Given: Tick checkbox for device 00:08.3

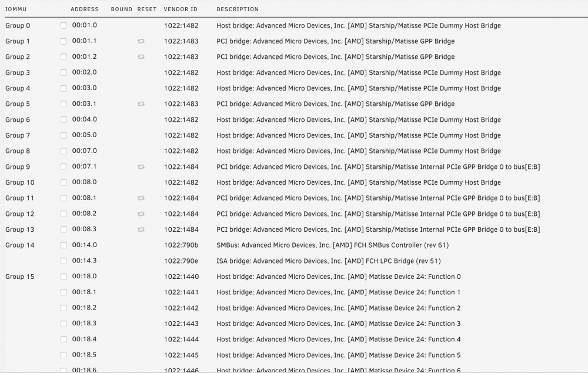Looking at the screenshot, I should 64,229.
